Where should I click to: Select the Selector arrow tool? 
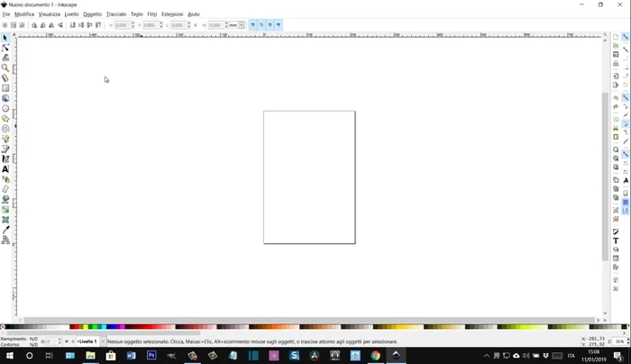pos(5,38)
